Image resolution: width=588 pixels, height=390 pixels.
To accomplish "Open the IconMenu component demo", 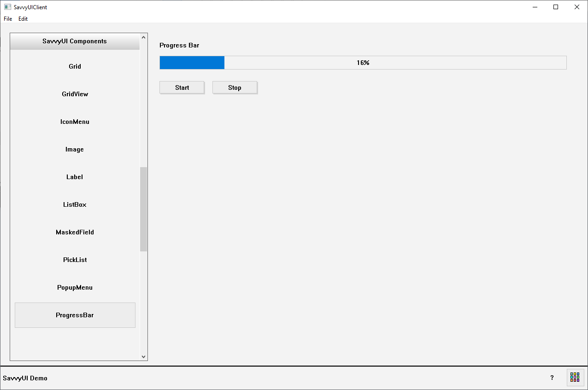I will tap(75, 122).
